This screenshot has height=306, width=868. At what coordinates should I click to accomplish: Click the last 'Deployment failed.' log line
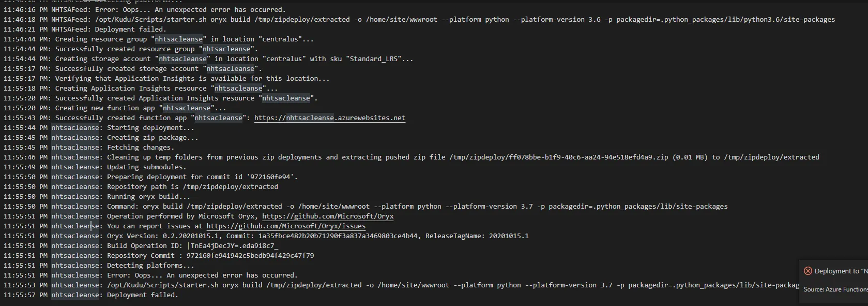(142, 295)
